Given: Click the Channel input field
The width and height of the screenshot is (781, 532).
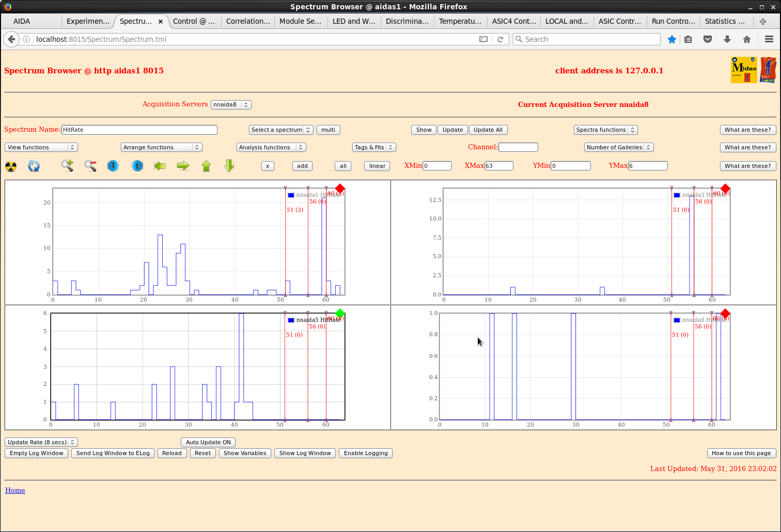Looking at the screenshot, I should [518, 147].
